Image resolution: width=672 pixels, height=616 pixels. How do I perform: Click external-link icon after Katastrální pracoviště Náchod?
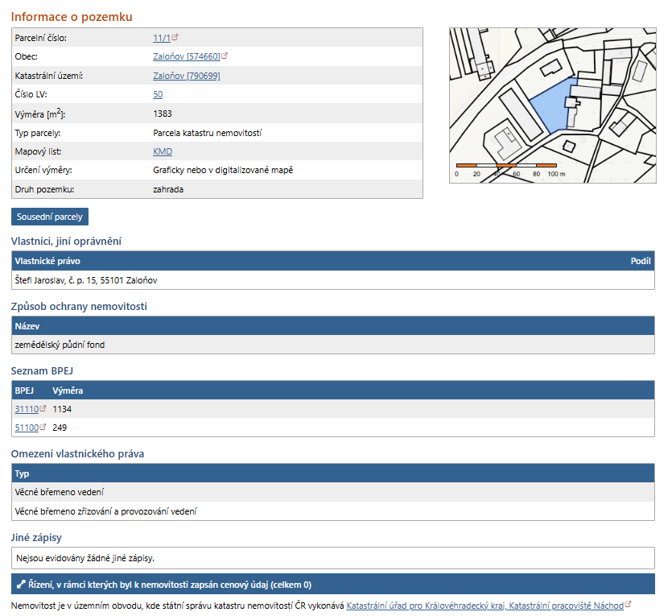point(628,606)
